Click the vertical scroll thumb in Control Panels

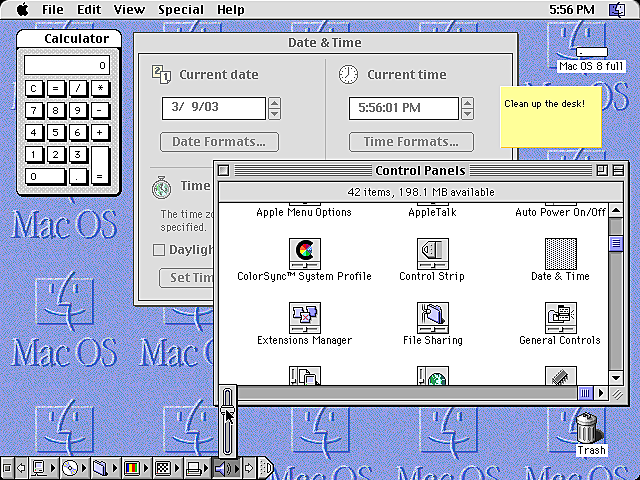point(616,244)
